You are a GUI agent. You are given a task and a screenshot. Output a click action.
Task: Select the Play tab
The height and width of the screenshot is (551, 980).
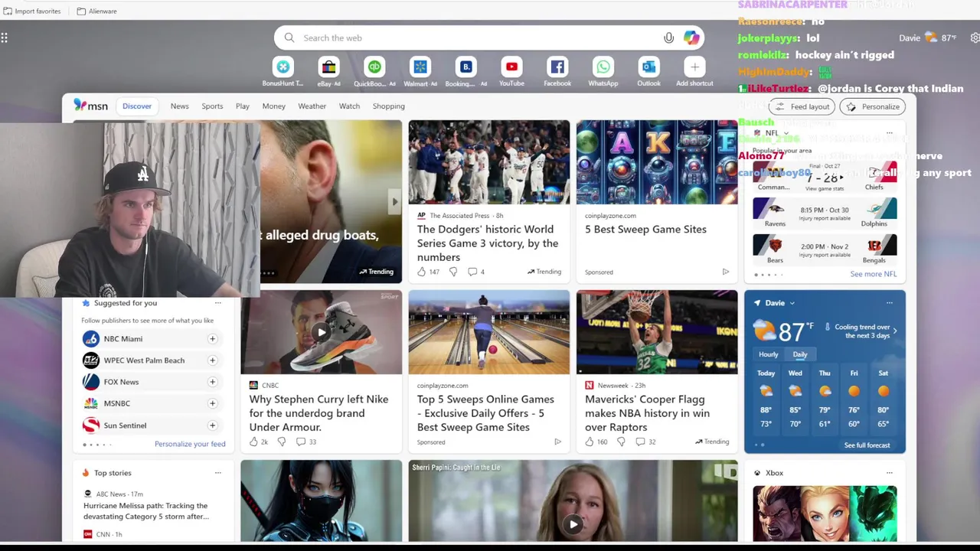coord(243,106)
